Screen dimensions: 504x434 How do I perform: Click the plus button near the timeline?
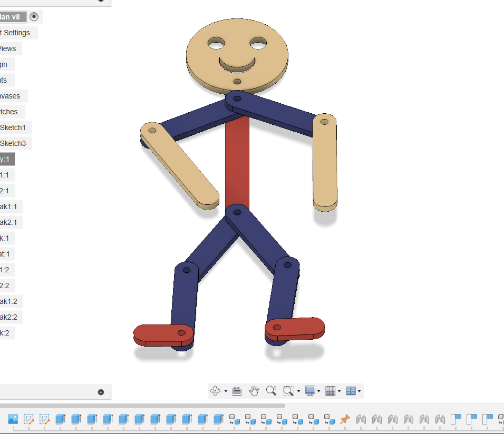pos(100,392)
